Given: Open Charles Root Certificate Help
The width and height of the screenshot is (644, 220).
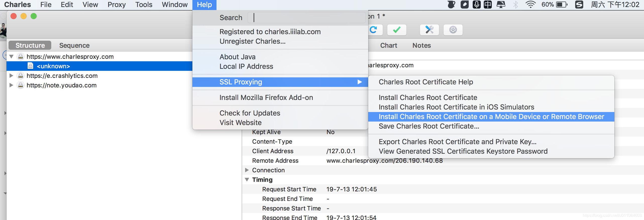Looking at the screenshot, I should (491, 82).
